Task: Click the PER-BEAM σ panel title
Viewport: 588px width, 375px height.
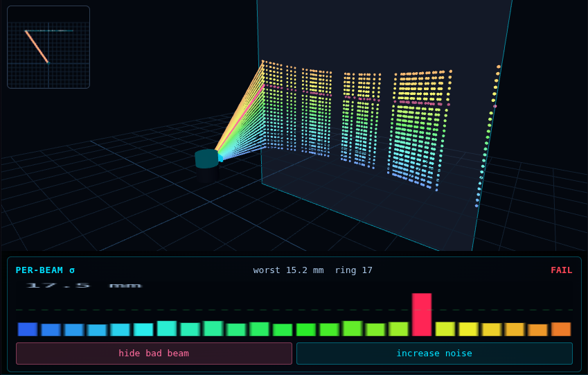Action: pos(45,270)
